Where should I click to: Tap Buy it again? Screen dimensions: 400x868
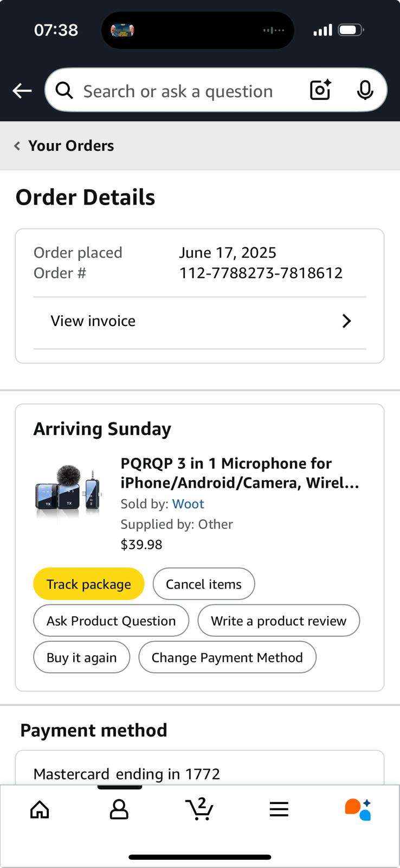pyautogui.click(x=82, y=658)
